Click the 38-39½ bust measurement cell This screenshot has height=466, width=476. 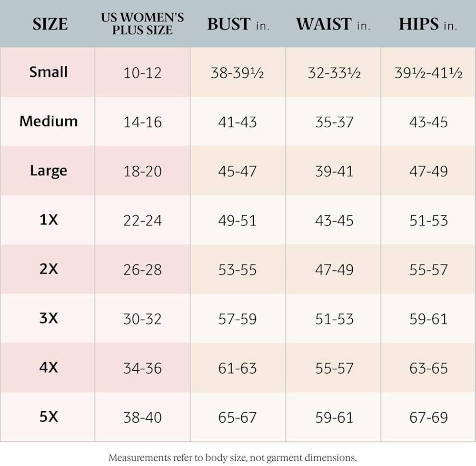[x=238, y=73]
